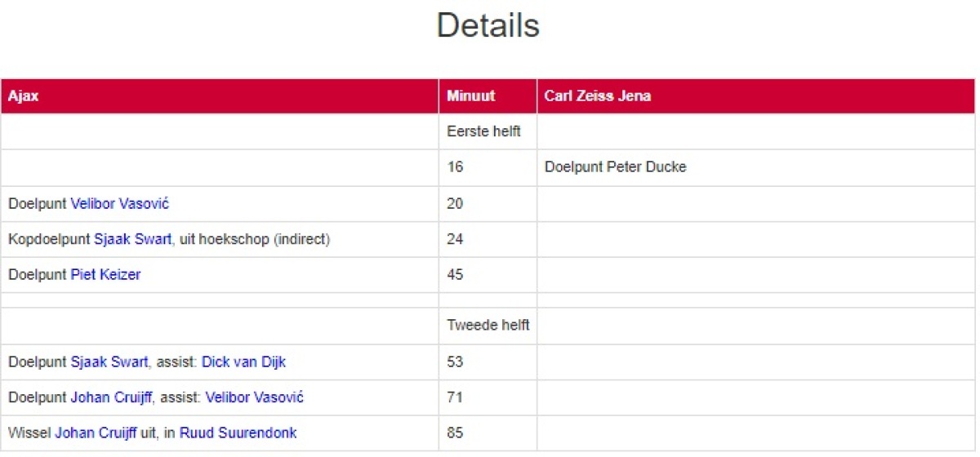Click the Ajax column header

coord(24,96)
